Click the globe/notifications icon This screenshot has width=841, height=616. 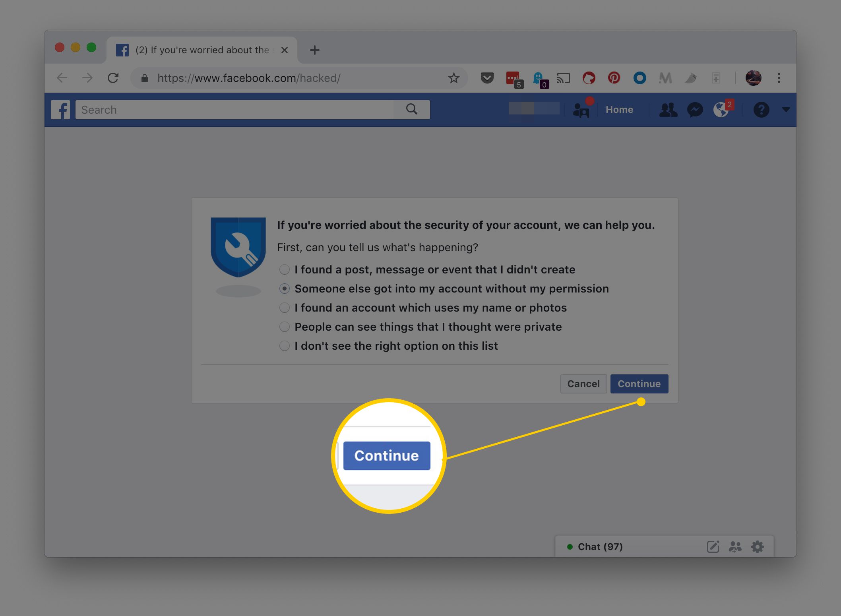pos(719,110)
